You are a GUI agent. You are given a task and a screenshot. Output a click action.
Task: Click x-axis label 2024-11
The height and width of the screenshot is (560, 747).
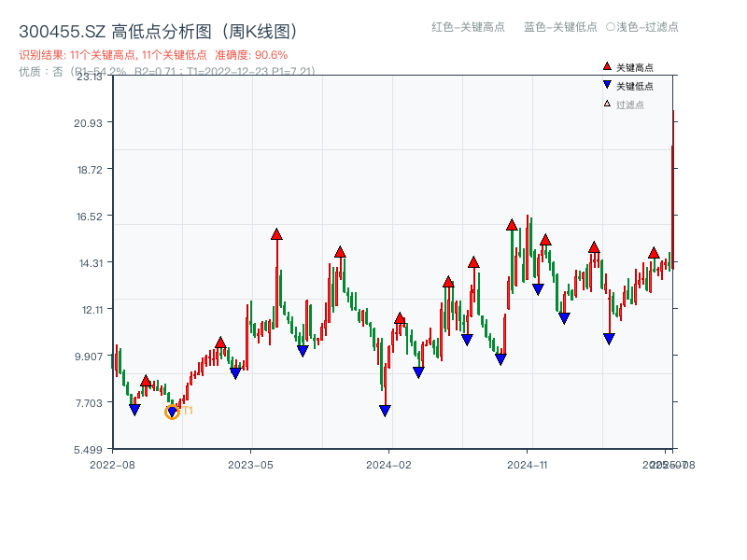click(528, 465)
